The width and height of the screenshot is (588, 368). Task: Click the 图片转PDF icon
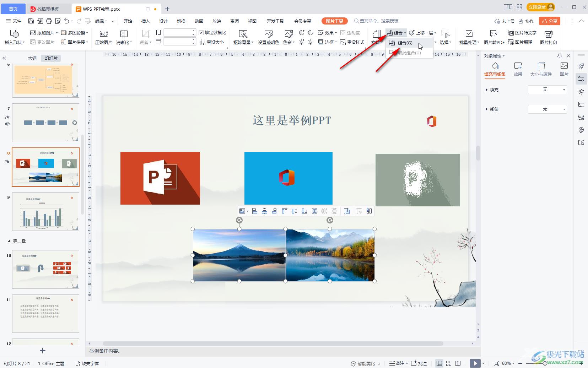pyautogui.click(x=494, y=37)
